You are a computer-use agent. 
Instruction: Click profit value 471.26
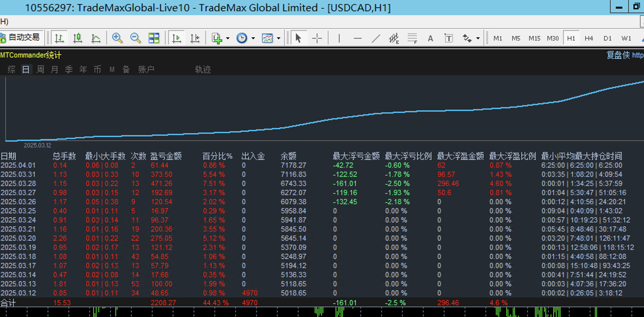161,184
